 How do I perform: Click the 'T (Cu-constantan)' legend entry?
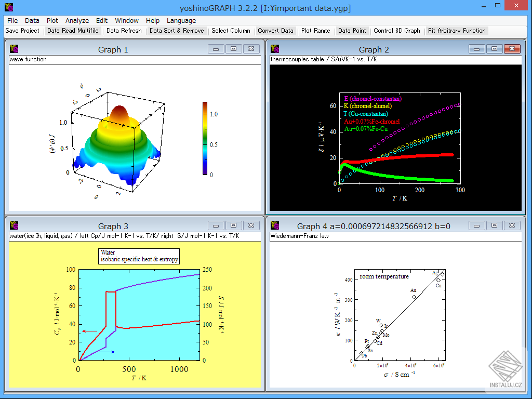[x=365, y=114]
